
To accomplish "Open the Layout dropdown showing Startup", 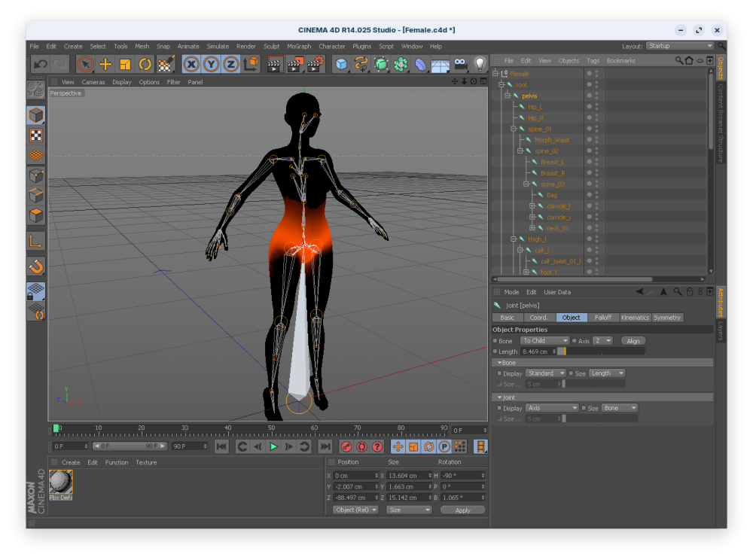I will tap(680, 45).
